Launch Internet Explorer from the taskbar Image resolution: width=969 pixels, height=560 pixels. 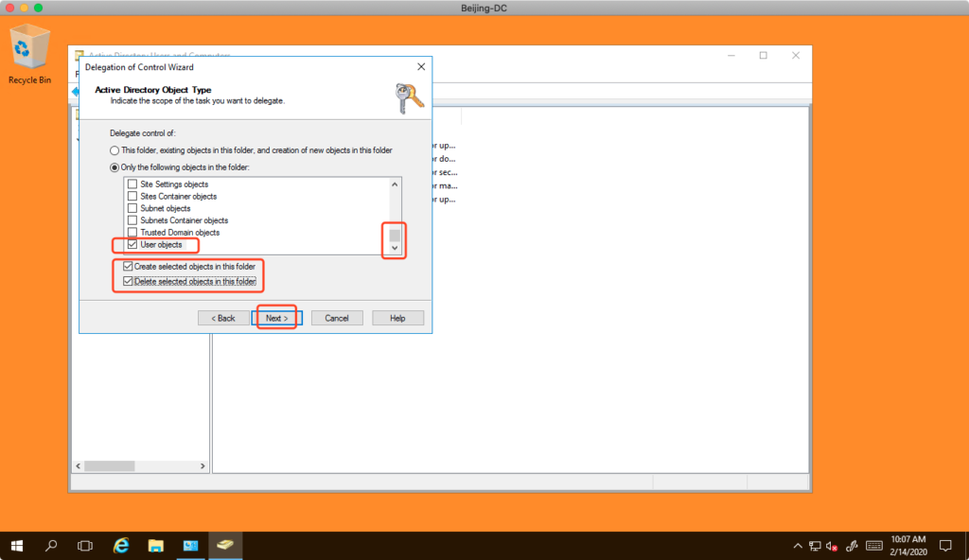pos(121,546)
